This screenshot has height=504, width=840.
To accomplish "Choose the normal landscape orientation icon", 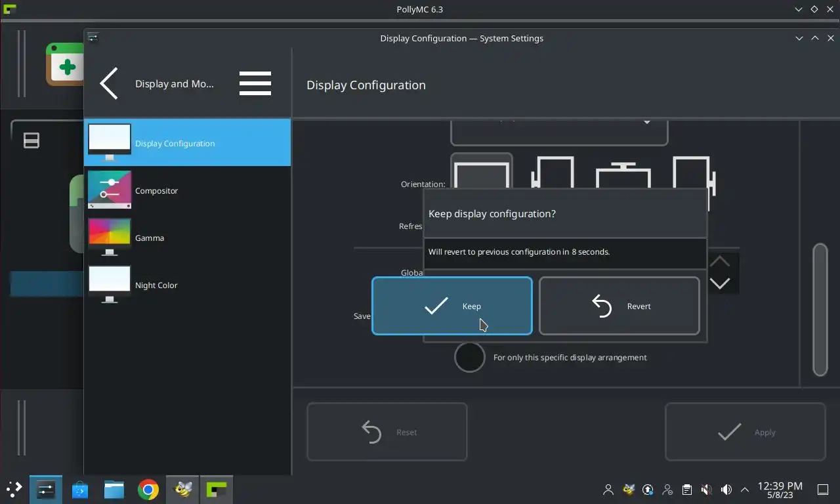I will [x=482, y=172].
